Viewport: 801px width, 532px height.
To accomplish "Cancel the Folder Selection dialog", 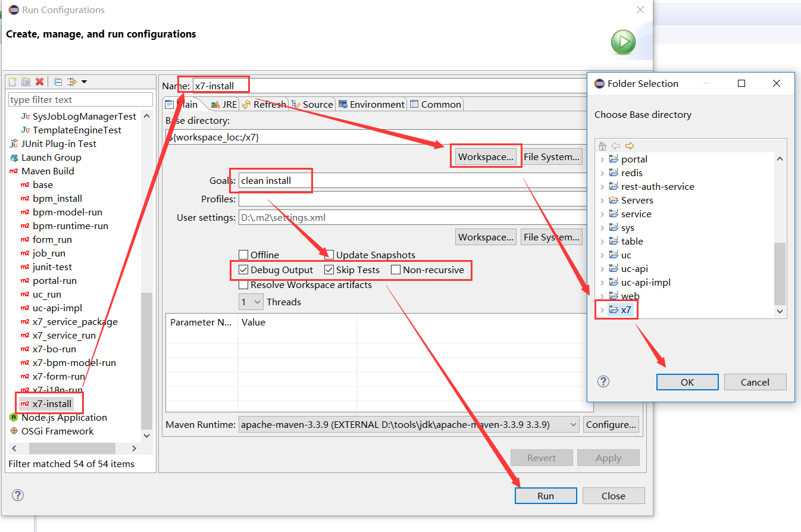I will [755, 382].
